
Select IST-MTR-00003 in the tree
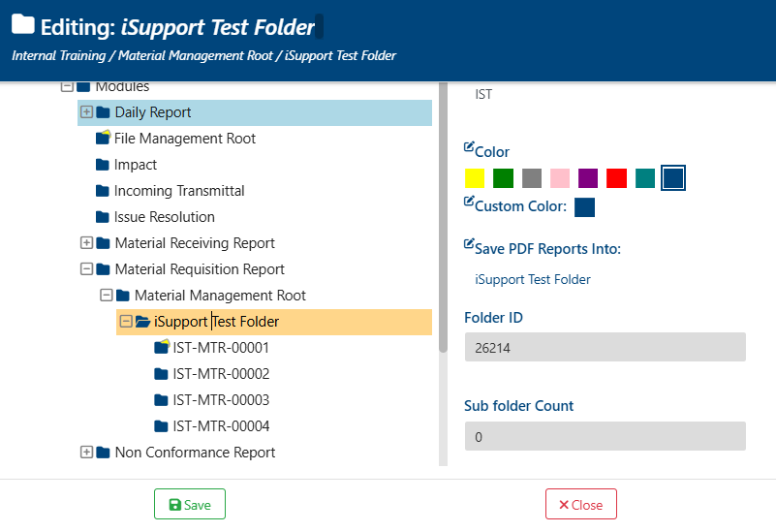pyautogui.click(x=221, y=400)
